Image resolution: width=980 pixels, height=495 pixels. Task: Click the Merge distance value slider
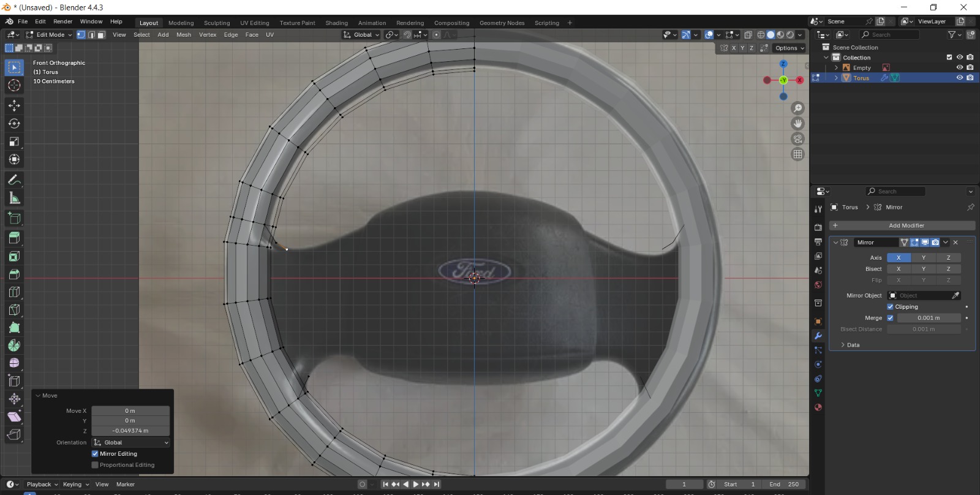928,318
